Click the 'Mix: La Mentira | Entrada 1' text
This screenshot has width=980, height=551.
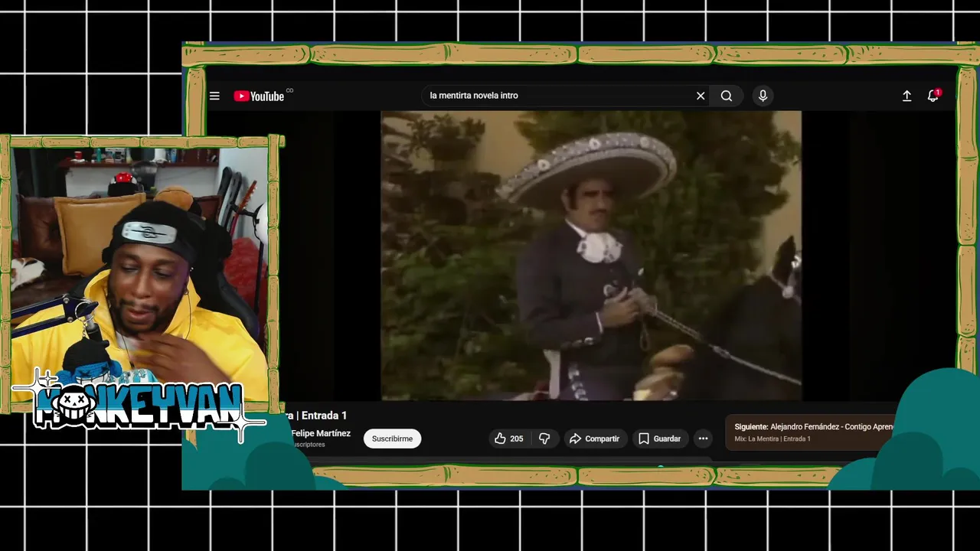coord(773,439)
